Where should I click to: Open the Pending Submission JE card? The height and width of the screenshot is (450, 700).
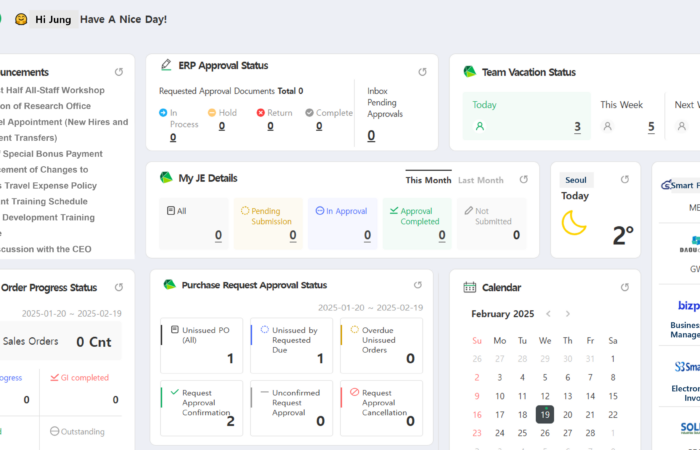268,223
